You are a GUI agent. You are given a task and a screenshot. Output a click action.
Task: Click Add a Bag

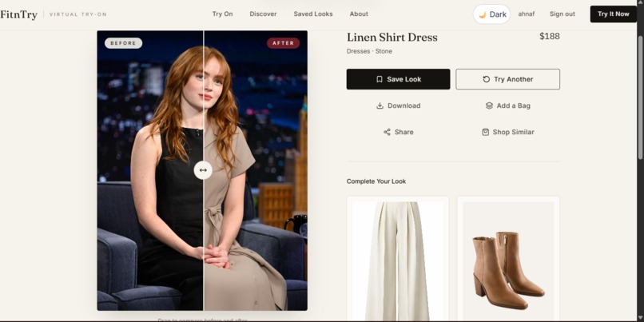(507, 105)
